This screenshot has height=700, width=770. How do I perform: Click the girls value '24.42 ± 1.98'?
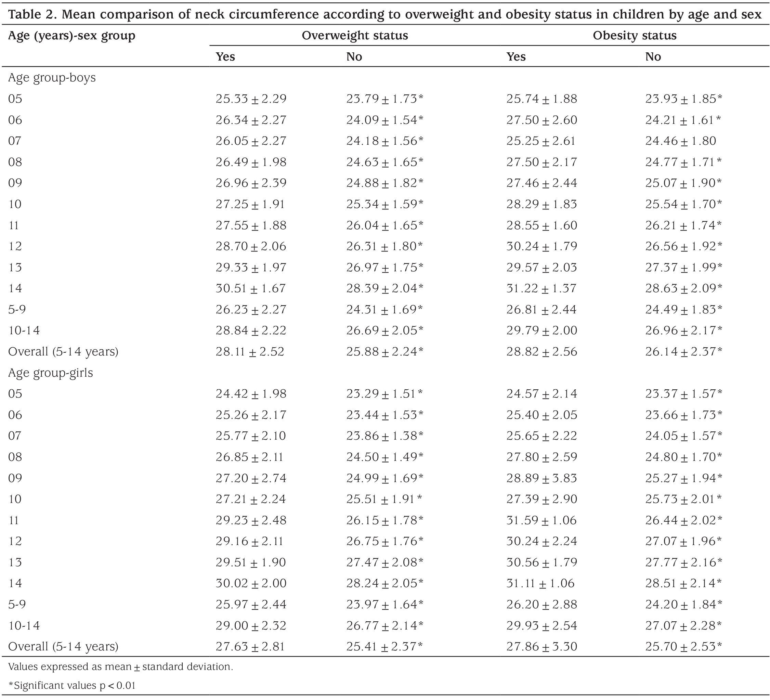(x=251, y=394)
